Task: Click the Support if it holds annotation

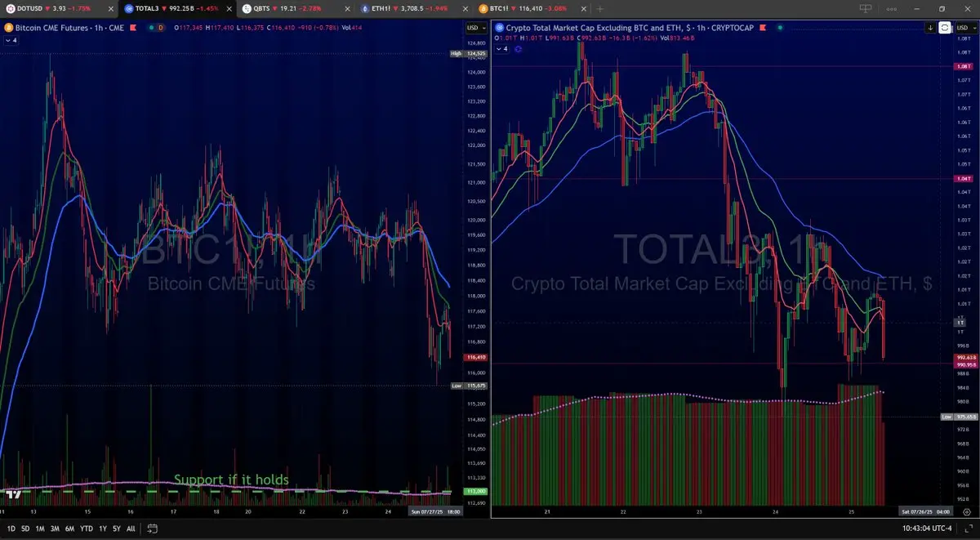Action: click(x=231, y=480)
